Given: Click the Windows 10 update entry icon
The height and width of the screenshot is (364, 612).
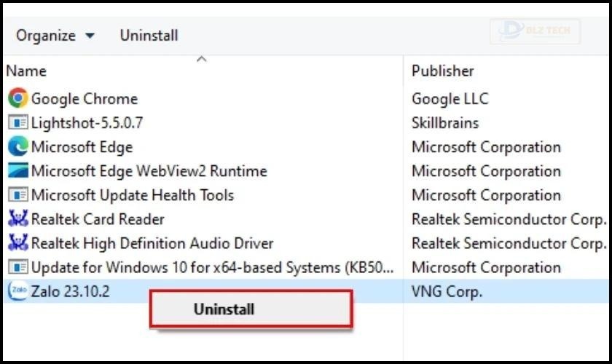Looking at the screenshot, I should tap(18, 266).
